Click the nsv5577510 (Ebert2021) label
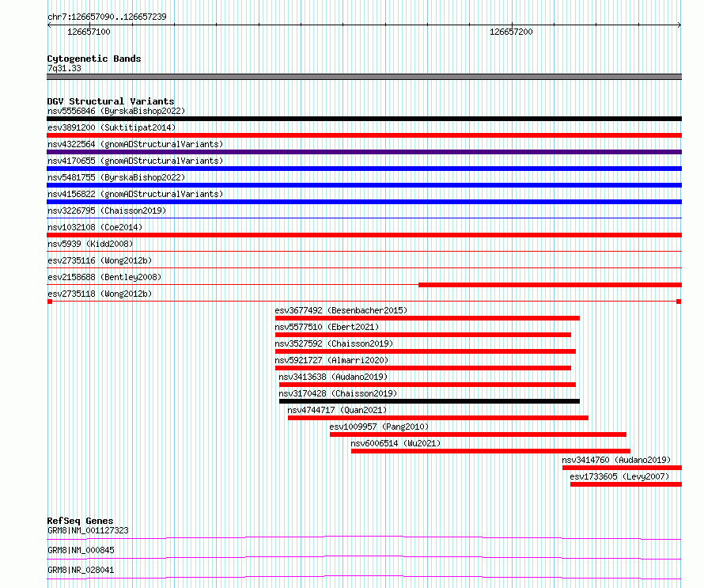The image size is (704, 588). (327, 327)
